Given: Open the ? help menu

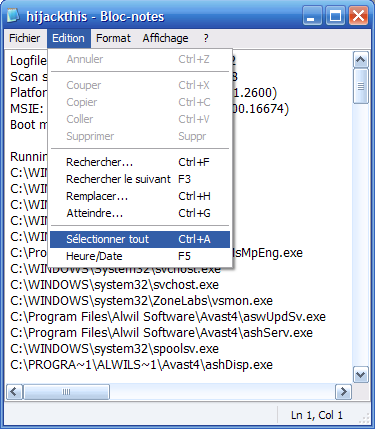Looking at the screenshot, I should pyautogui.click(x=206, y=38).
